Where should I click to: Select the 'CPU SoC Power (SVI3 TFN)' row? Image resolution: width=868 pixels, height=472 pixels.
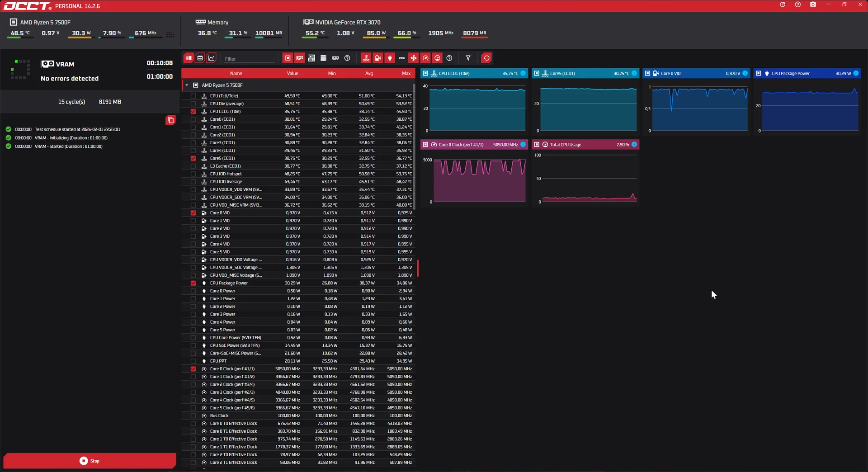coord(298,345)
